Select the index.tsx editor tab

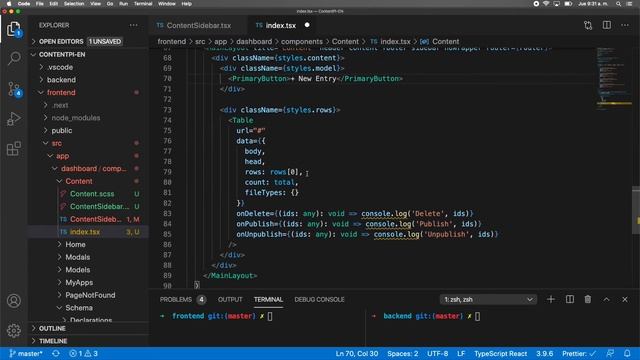tap(281, 25)
